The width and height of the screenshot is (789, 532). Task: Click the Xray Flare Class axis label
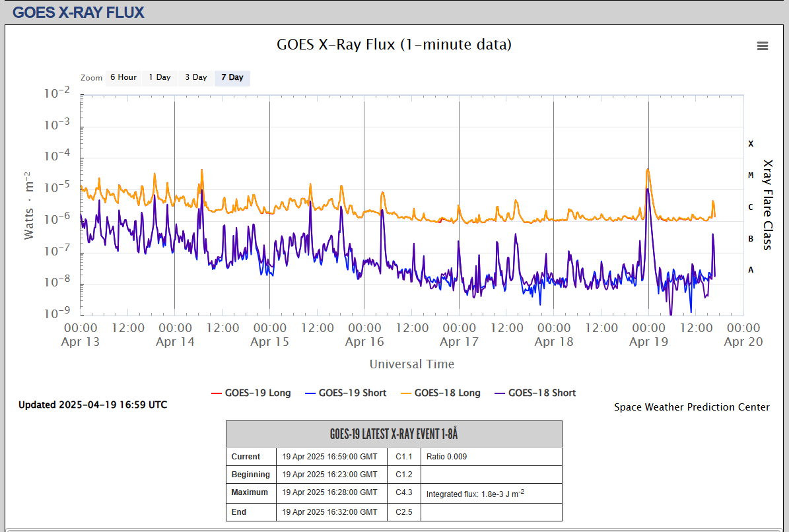click(x=767, y=205)
